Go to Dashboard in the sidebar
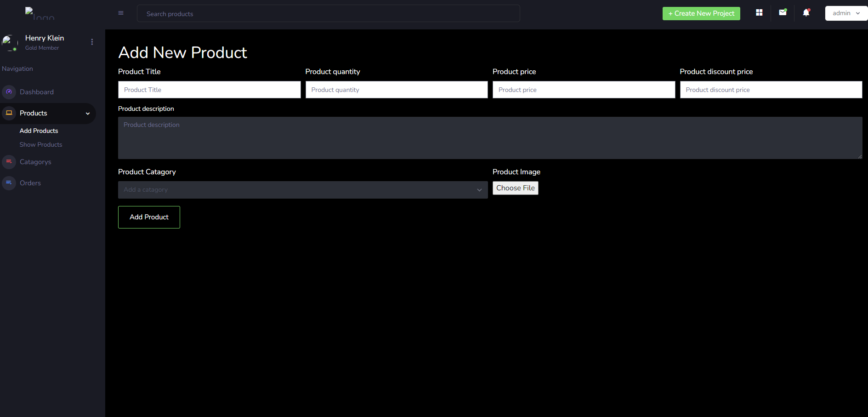This screenshot has width=868, height=417. [37, 92]
